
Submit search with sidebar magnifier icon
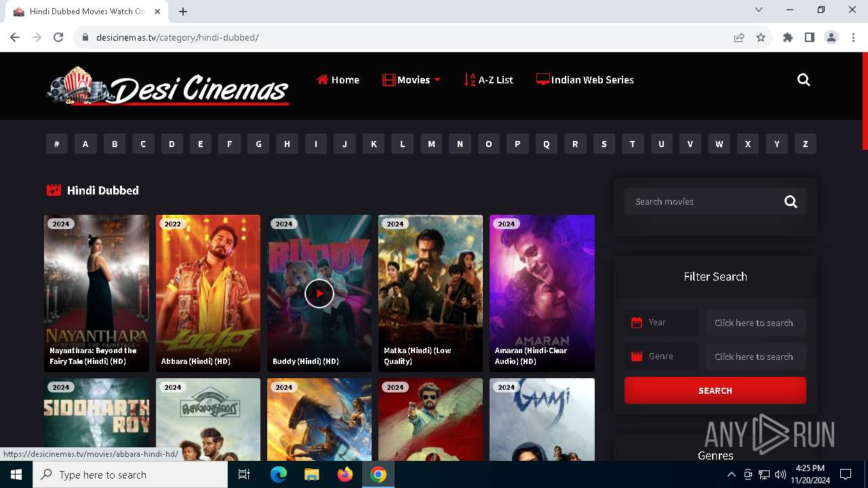pos(791,201)
